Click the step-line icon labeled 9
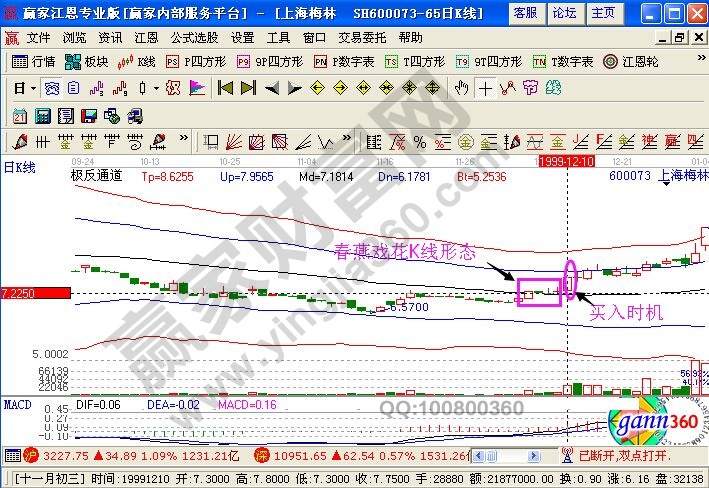The image size is (709, 488). 119,88
